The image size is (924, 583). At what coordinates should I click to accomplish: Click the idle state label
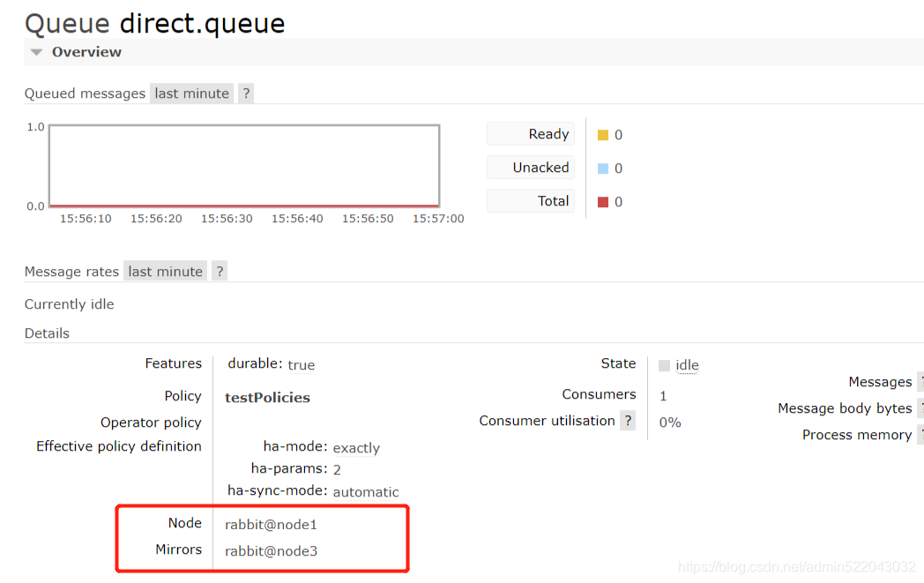[687, 365]
